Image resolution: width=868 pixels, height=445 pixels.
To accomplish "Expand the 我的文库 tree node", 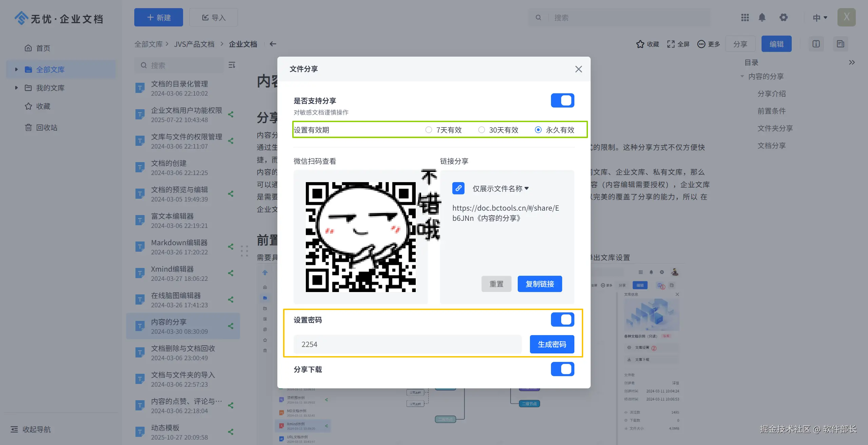I will (x=16, y=88).
